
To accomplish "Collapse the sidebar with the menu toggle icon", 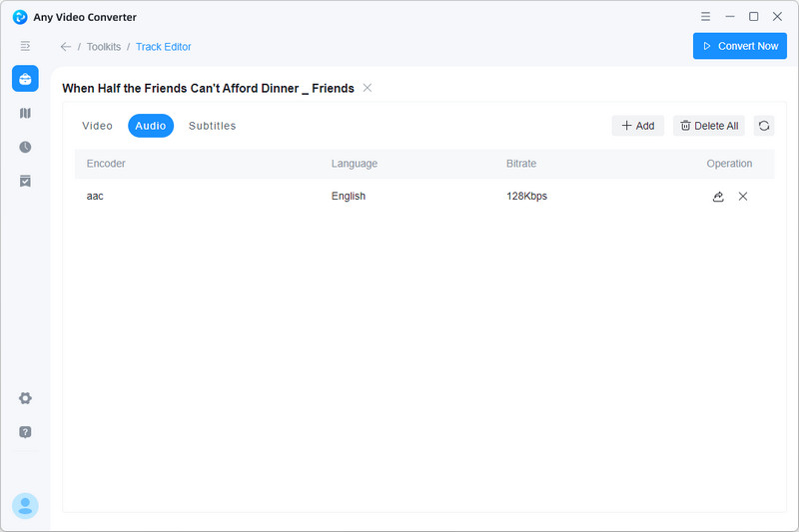I will 25,46.
